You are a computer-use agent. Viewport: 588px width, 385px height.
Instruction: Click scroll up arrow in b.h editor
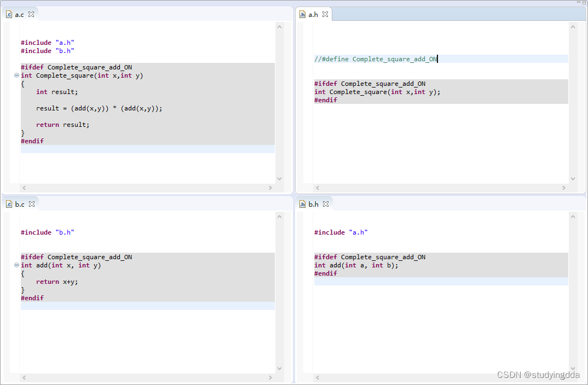coord(573,217)
